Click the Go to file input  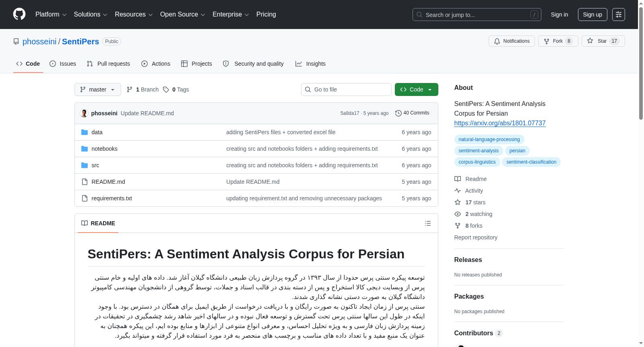[346, 89]
